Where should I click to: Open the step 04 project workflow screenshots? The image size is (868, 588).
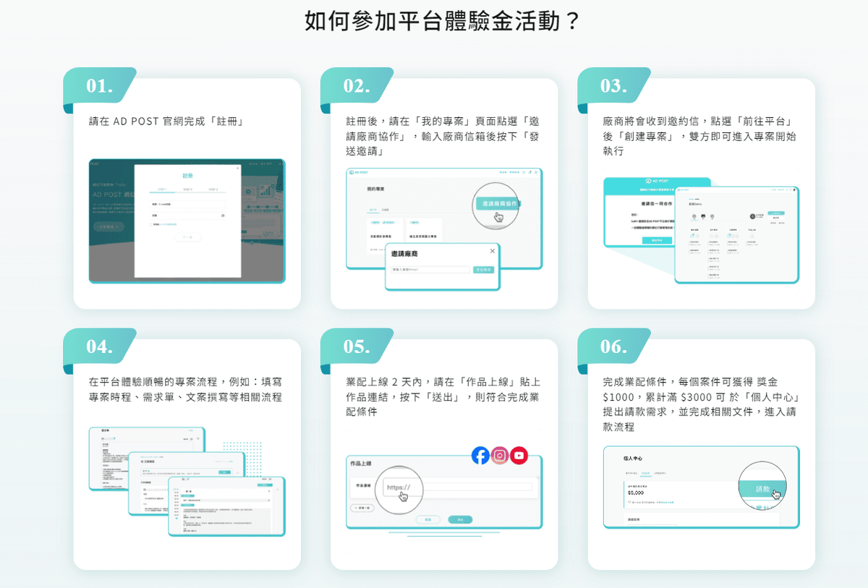click(187, 481)
